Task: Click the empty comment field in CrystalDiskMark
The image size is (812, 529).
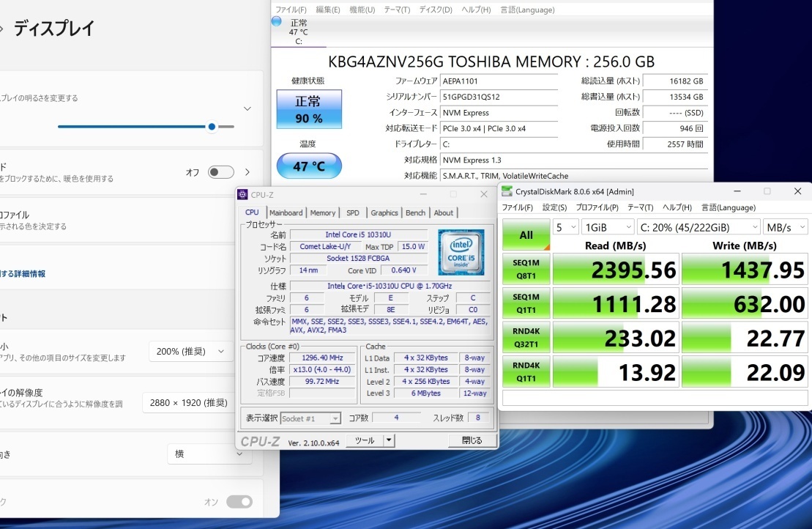Action: click(655, 398)
